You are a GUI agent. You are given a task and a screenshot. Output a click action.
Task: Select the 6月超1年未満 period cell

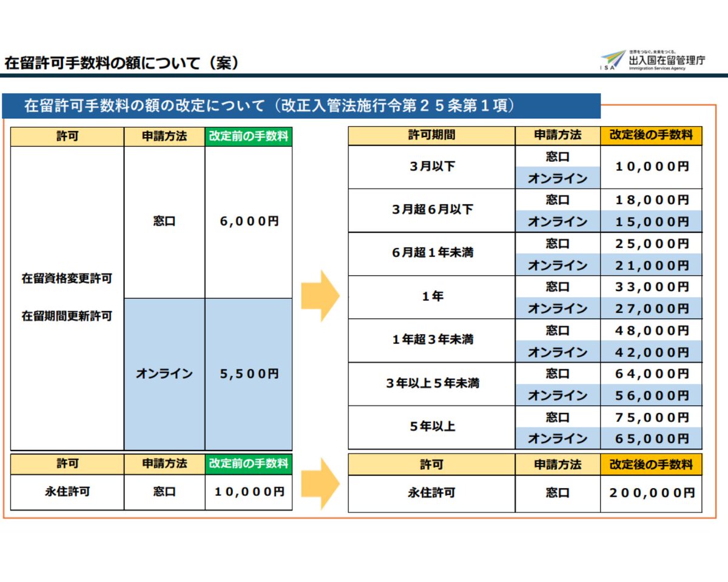click(x=431, y=254)
